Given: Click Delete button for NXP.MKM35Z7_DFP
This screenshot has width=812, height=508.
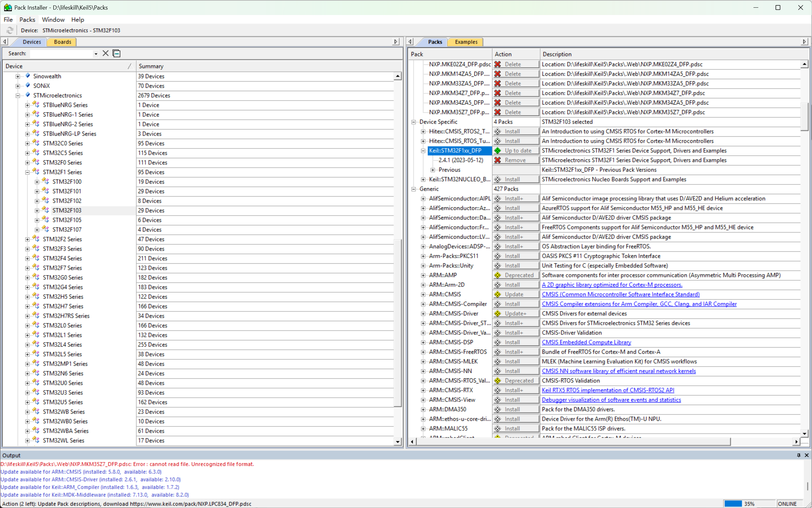Looking at the screenshot, I should 516,112.
